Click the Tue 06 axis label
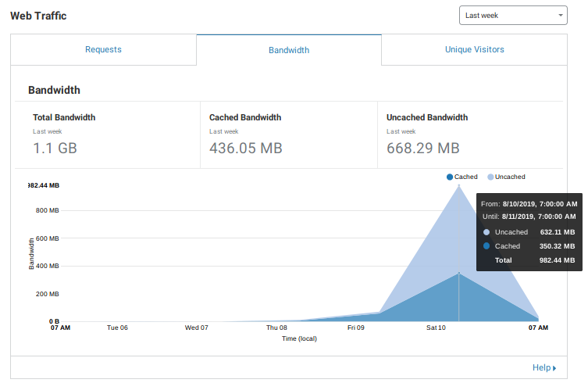The width and height of the screenshot is (588, 383). tap(117, 328)
